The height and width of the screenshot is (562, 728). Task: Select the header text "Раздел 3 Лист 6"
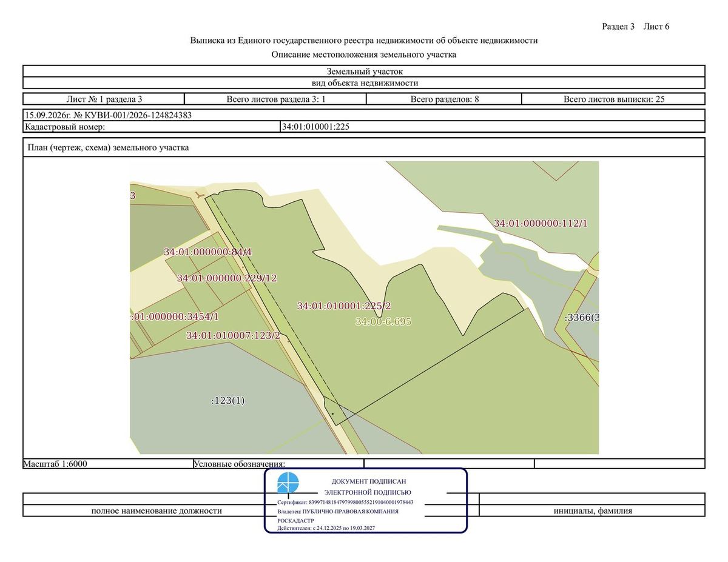[635, 26]
